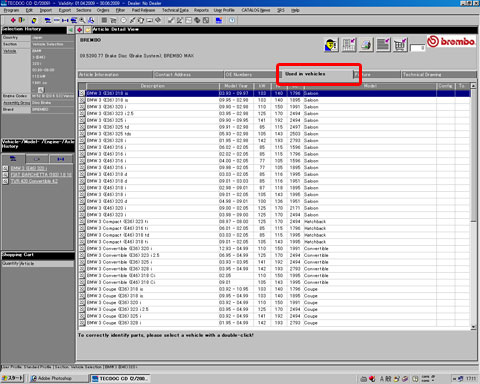Click the mechanic with cap icon button
This screenshot has height=384, width=480.
point(331,45)
